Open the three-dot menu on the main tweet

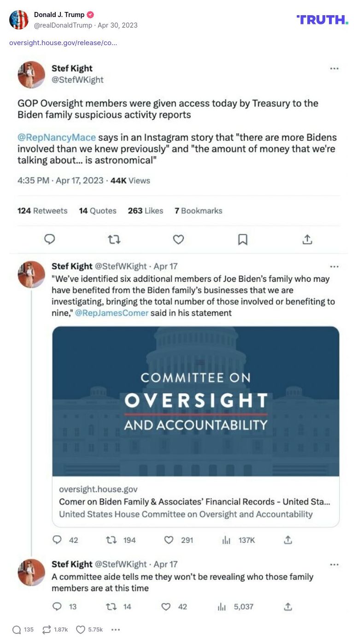(335, 69)
